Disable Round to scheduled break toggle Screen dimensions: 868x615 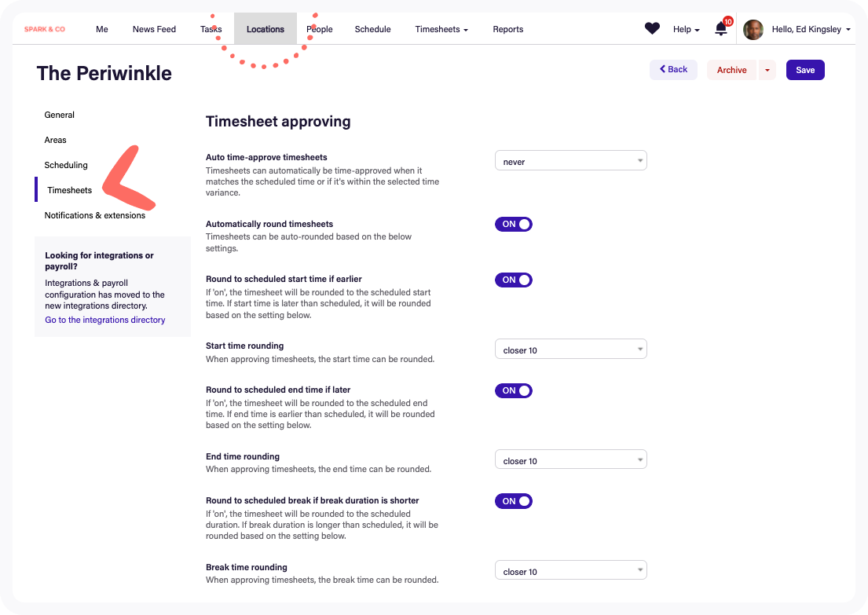513,501
